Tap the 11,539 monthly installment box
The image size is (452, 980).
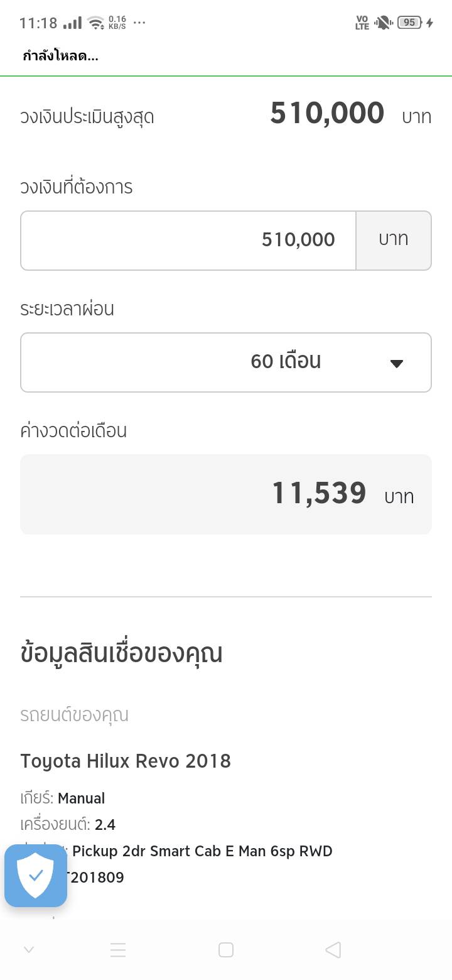click(x=226, y=494)
